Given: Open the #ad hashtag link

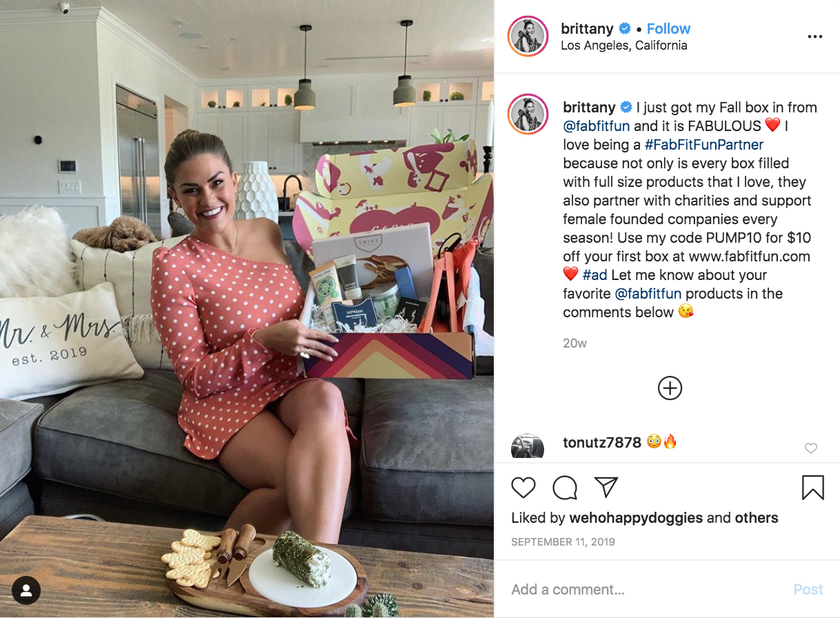Looking at the screenshot, I should 594,275.
